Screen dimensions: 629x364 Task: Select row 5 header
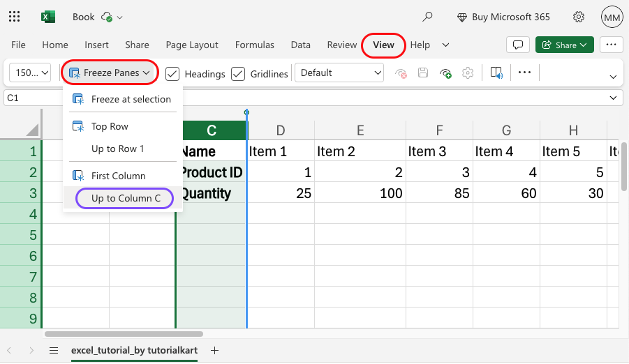(x=21, y=235)
